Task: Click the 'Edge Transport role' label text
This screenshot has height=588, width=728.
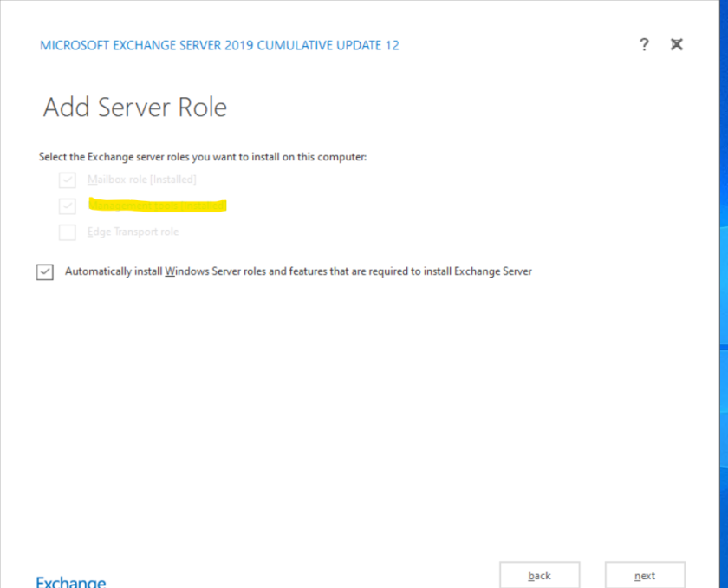Action: 133,232
